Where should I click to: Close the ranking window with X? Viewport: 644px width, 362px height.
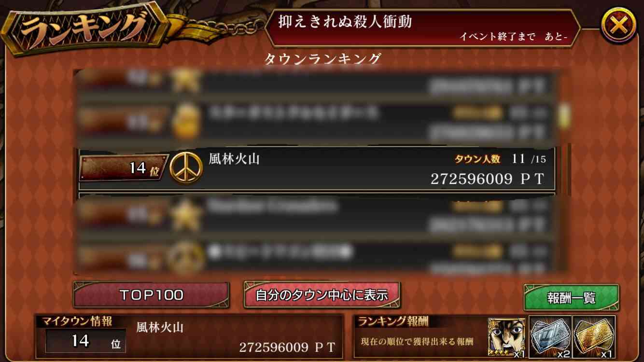[x=618, y=26]
